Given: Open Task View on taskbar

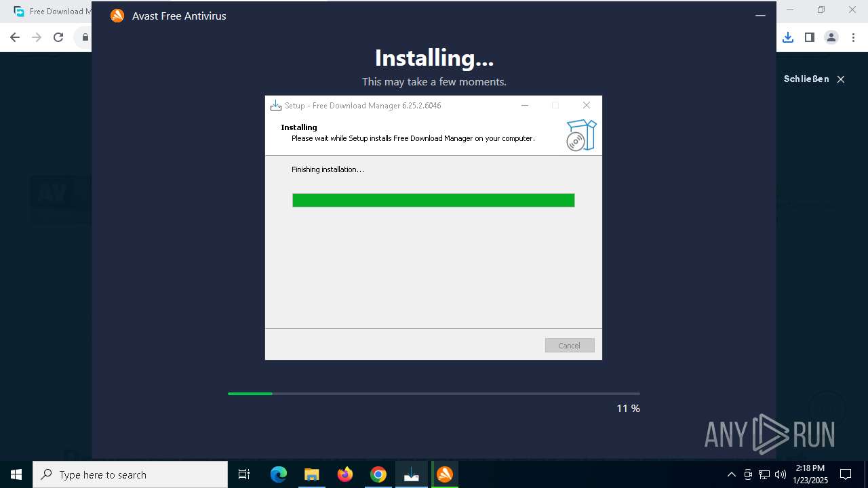Looking at the screenshot, I should pyautogui.click(x=244, y=474).
